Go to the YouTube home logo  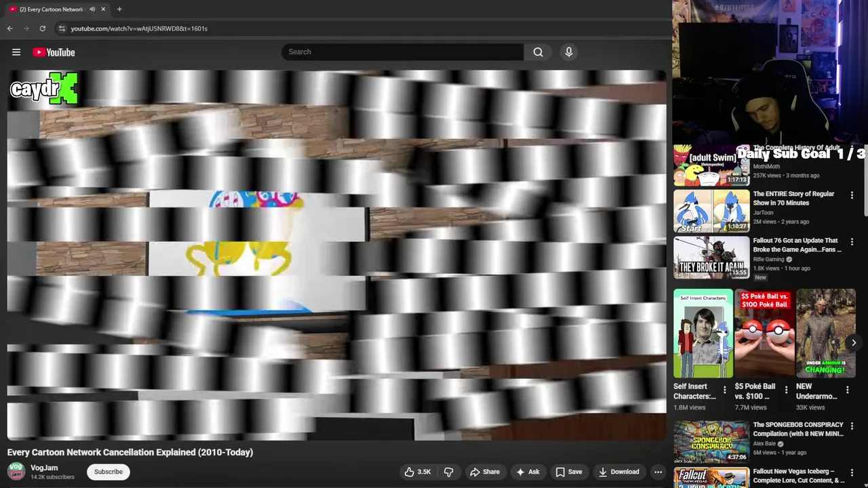54,52
